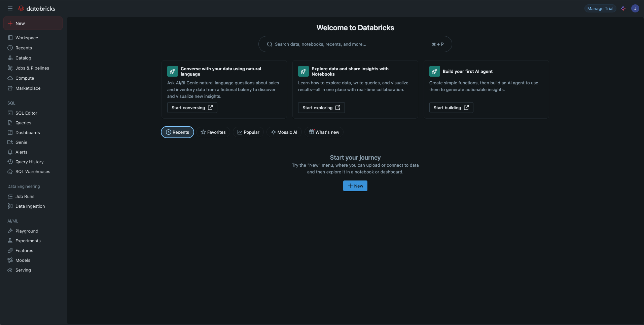The width and height of the screenshot is (644, 325).
Task: Click the Query History icon
Action: 10,162
